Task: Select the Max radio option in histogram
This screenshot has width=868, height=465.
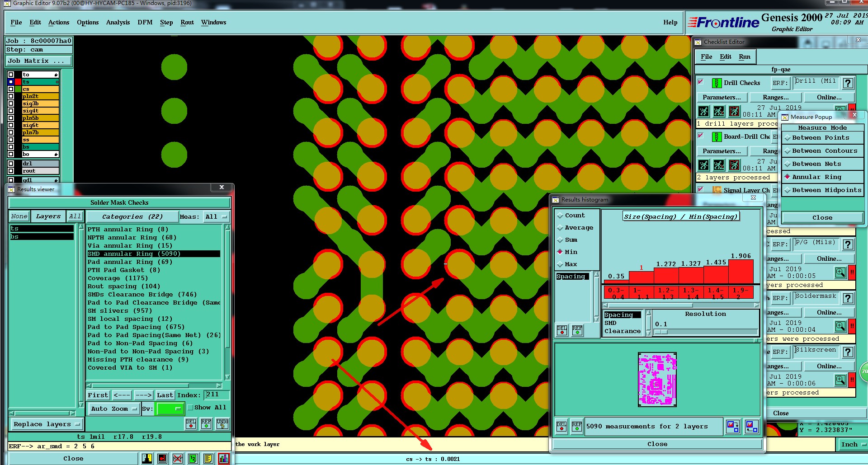Action: tap(567, 264)
